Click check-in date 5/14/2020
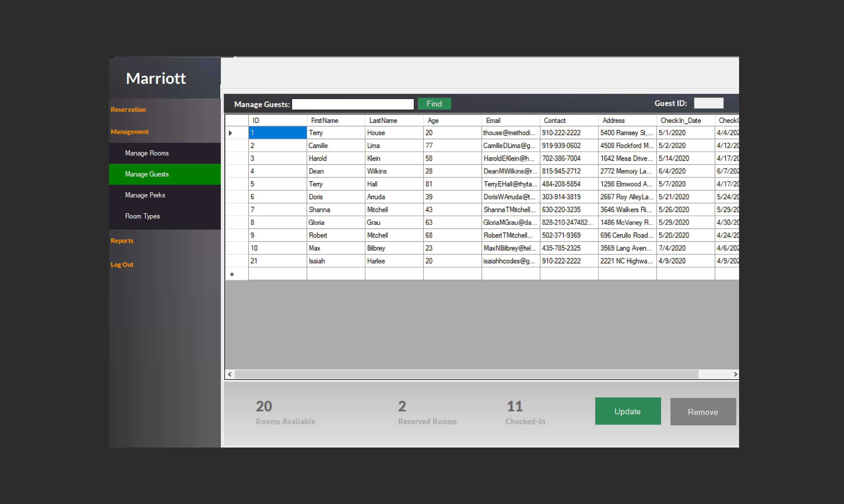The image size is (844, 504). pyautogui.click(x=686, y=159)
